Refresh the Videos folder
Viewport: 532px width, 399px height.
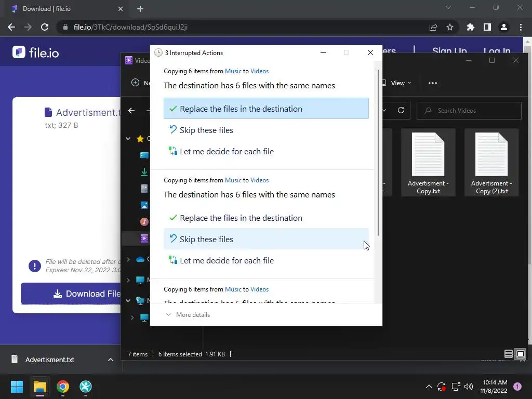401,110
